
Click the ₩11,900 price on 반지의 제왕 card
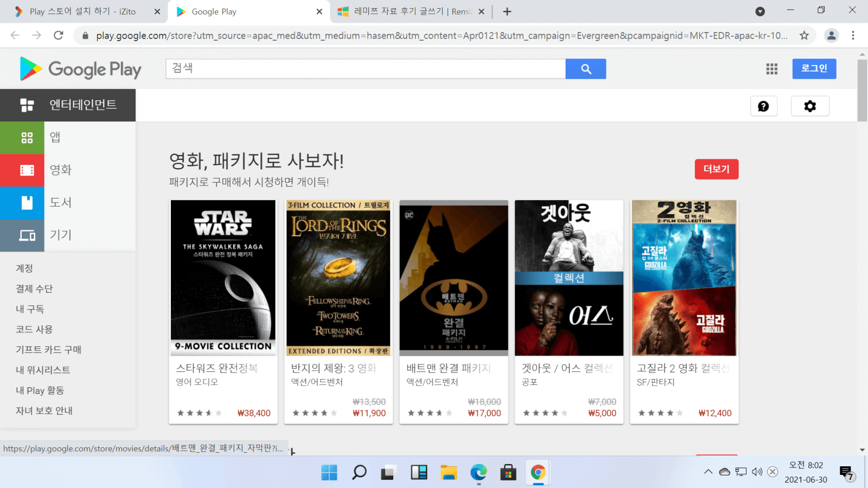tap(369, 413)
